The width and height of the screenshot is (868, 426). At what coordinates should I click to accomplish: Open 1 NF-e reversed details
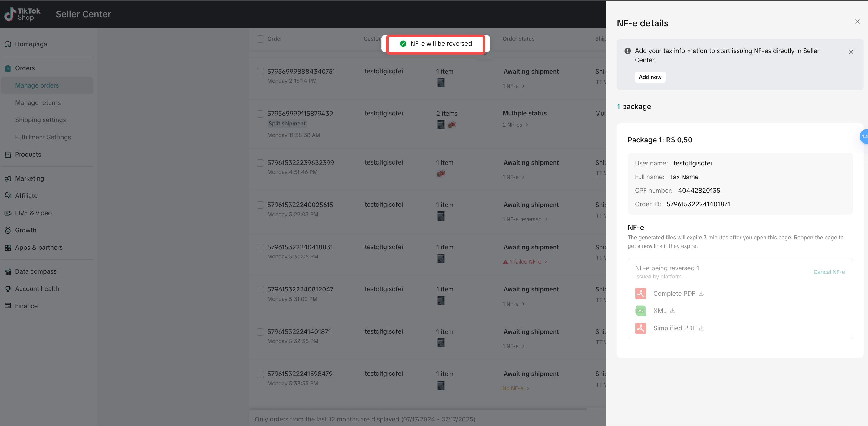click(x=525, y=219)
